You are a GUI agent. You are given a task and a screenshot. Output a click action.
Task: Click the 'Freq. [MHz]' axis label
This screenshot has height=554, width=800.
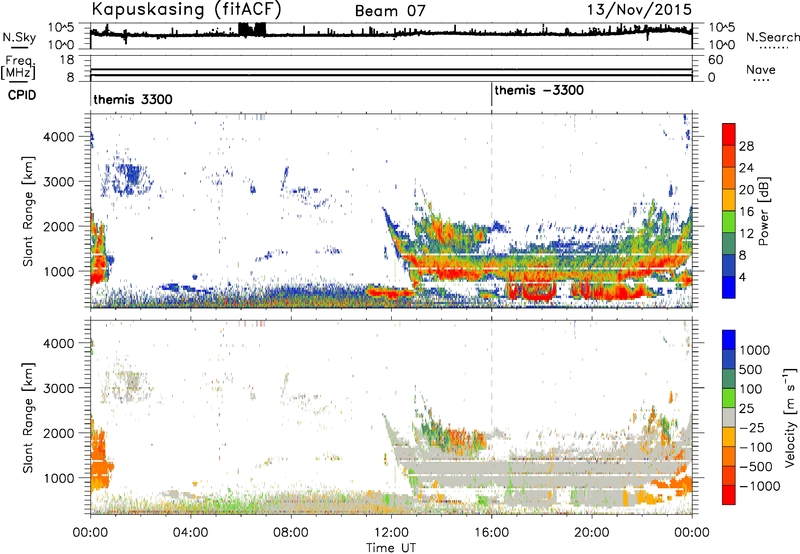pyautogui.click(x=19, y=67)
